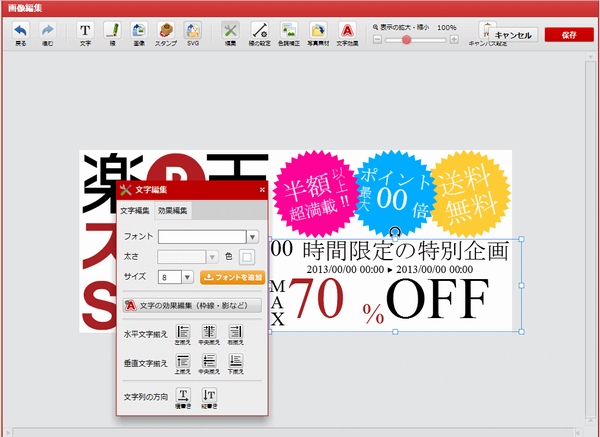This screenshot has height=437, width=600.
Task: Close the 文字編集 dialog
Action: click(x=262, y=189)
